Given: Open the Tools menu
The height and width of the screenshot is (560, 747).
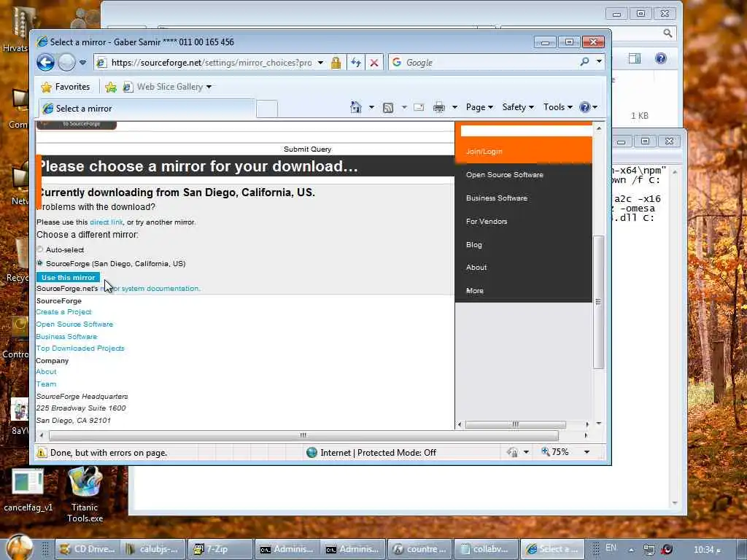Looking at the screenshot, I should click(558, 107).
